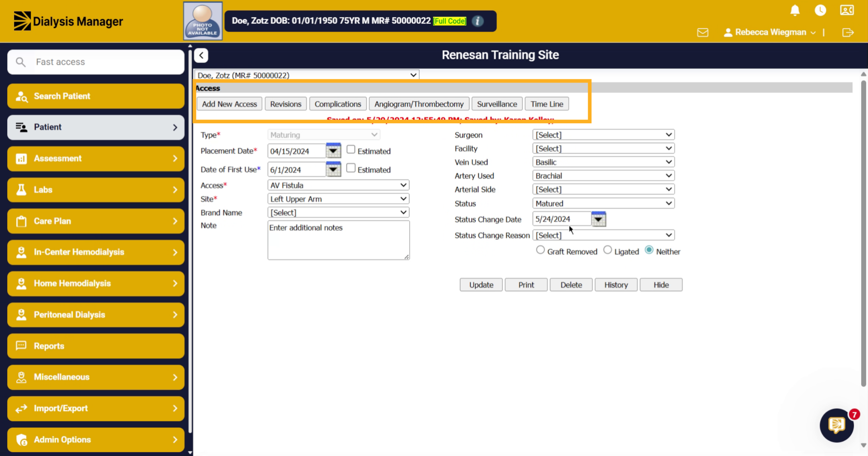Open the Site dropdown
The image size is (868, 456).
pyautogui.click(x=338, y=199)
